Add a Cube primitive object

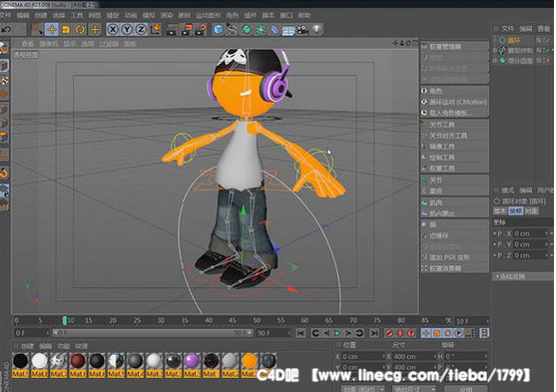tap(219, 29)
